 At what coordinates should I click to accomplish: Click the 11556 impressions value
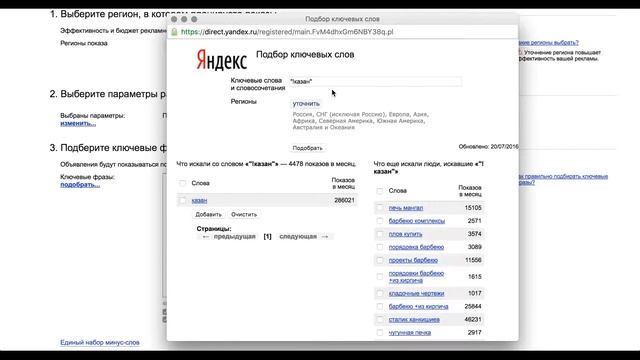pos(473,260)
